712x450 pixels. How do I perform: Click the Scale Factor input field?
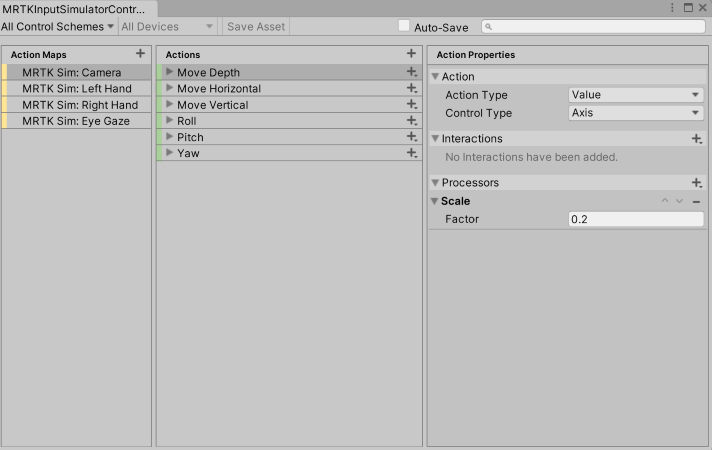[636, 219]
